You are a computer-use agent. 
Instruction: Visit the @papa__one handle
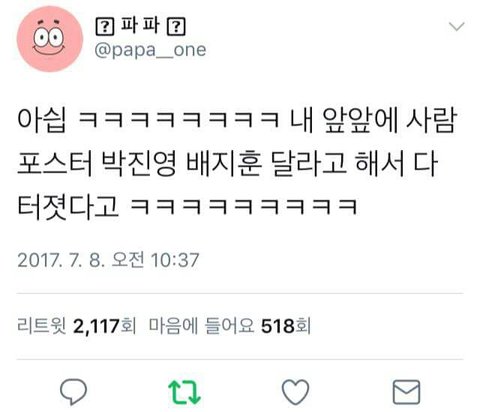point(150,50)
